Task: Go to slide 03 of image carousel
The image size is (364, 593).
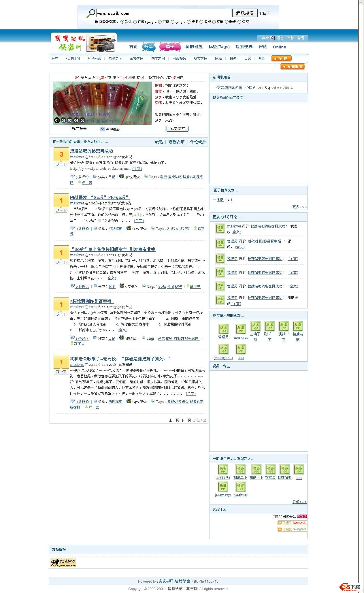Action: pyautogui.click(x=70, y=120)
